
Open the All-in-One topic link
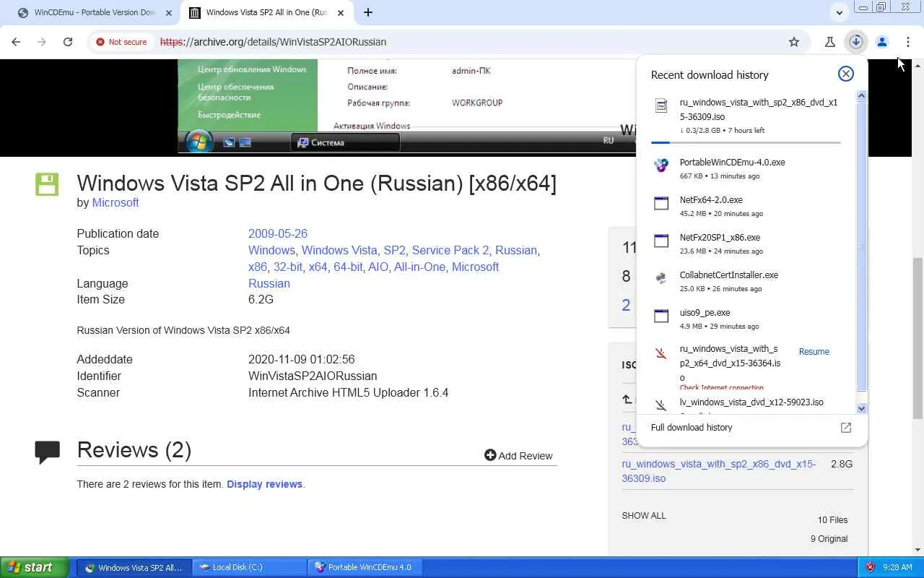pos(419,267)
